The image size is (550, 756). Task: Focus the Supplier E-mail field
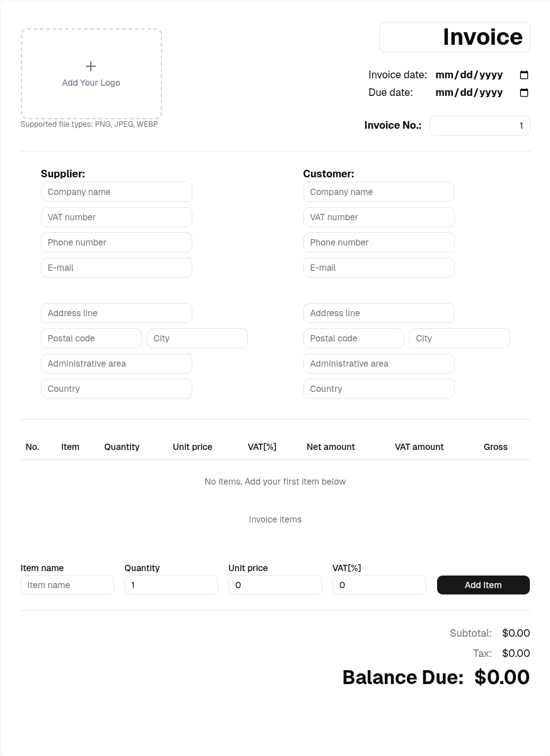pyautogui.click(x=117, y=268)
